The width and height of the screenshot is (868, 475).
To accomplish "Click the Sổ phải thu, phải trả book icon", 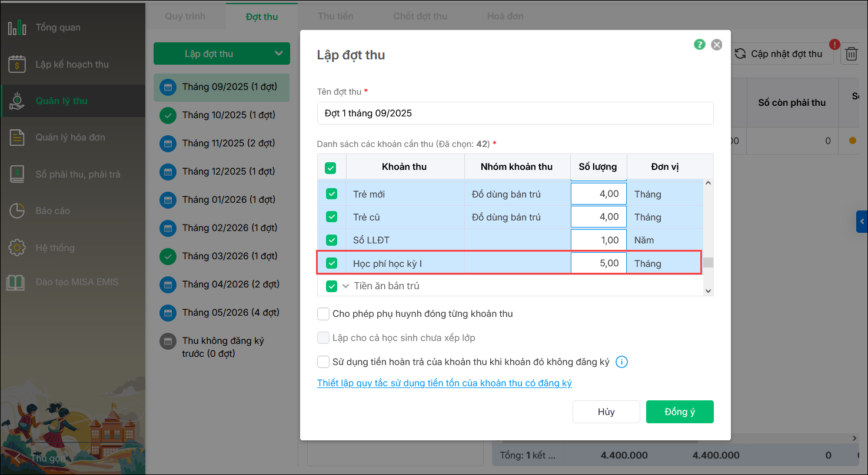I will (x=17, y=174).
